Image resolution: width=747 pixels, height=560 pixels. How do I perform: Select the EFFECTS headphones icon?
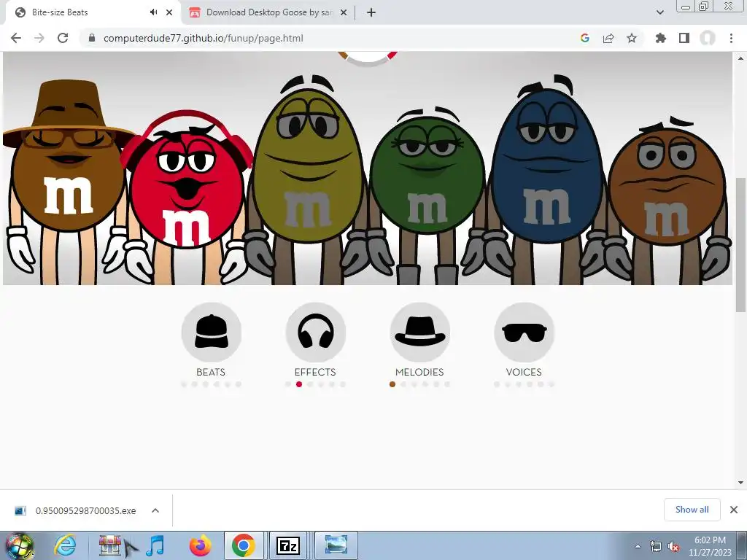pyautogui.click(x=315, y=332)
